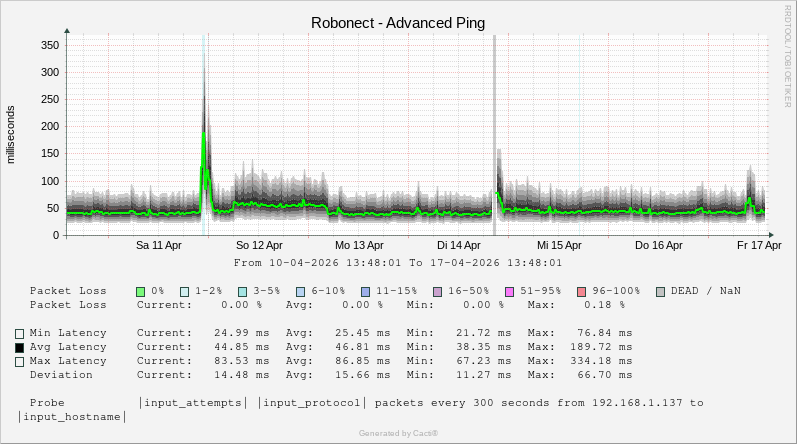The image size is (797, 444).
Task: Click the Di 14 Apr axis label
Action: pyautogui.click(x=459, y=245)
